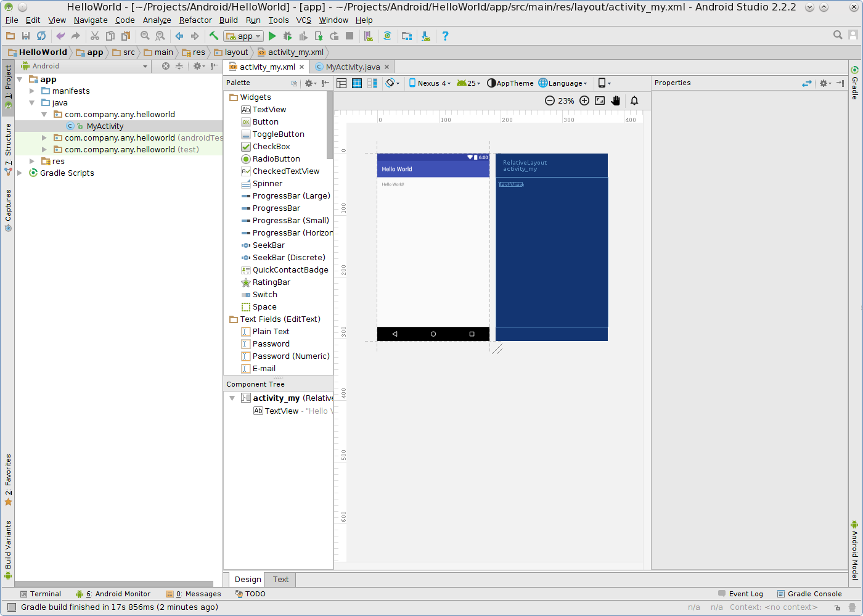Click Save All in the toolbar
The width and height of the screenshot is (863, 616).
26,36
